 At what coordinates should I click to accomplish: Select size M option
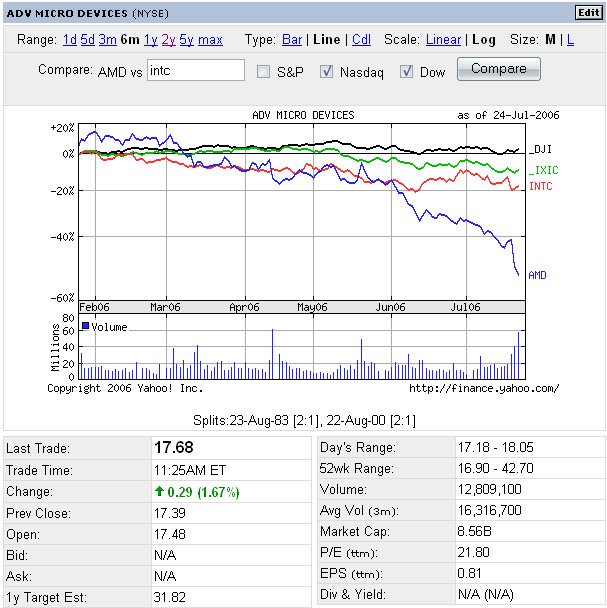coord(550,40)
